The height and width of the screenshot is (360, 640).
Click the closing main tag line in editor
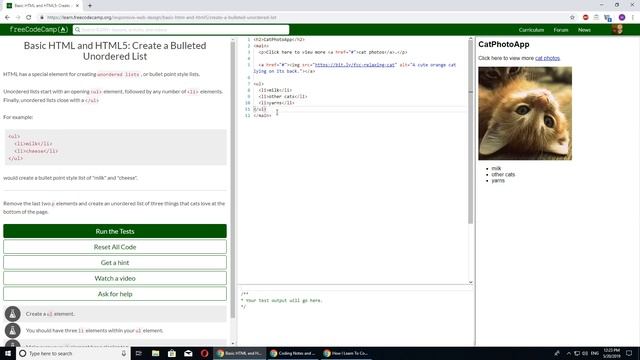[262, 116]
